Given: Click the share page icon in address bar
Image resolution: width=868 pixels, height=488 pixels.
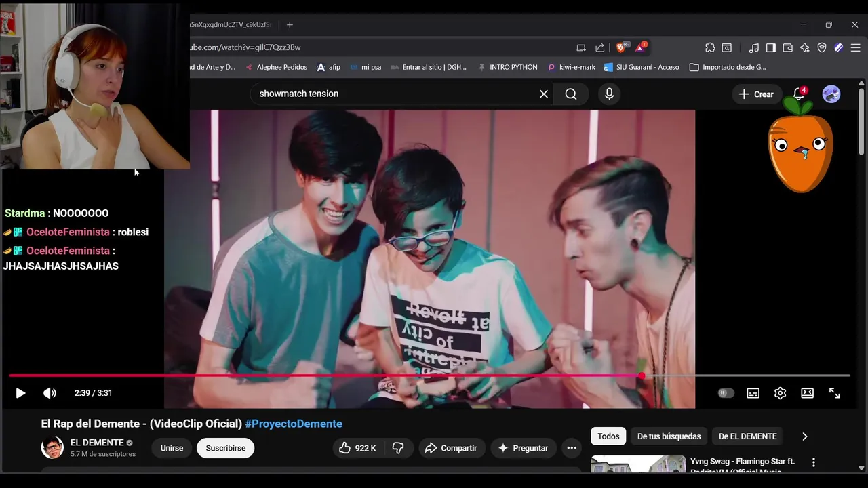Looking at the screenshot, I should [600, 47].
